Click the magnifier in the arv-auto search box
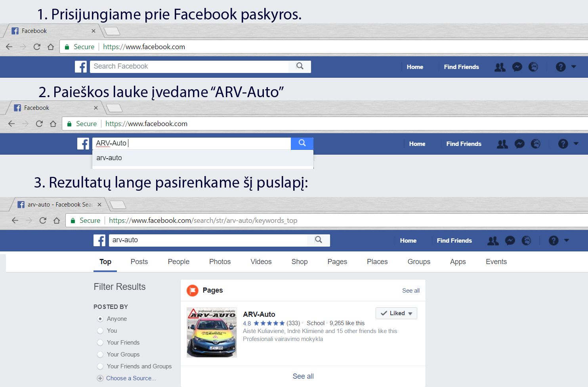Screen dimensions: 588x387 point(319,240)
